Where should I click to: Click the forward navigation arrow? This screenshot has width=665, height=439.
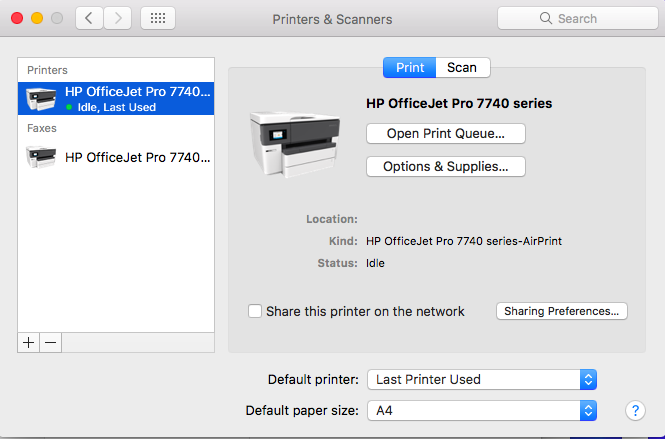coord(117,18)
